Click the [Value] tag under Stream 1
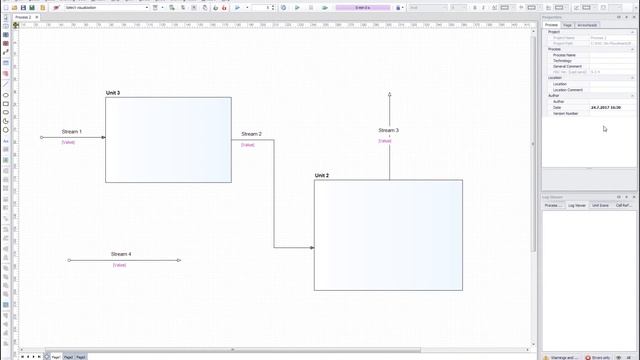Screen dimensions: 640x360 [x=68, y=142]
